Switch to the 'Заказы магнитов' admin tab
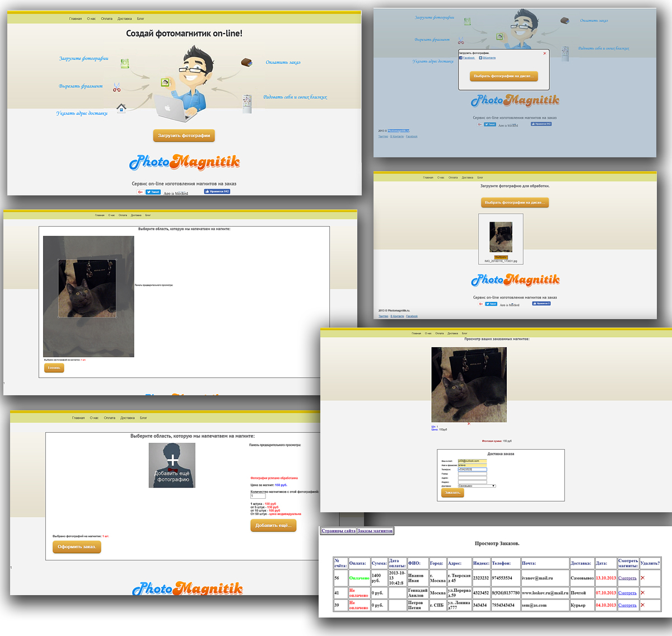Viewport: 672px width, 636px height. tap(375, 531)
